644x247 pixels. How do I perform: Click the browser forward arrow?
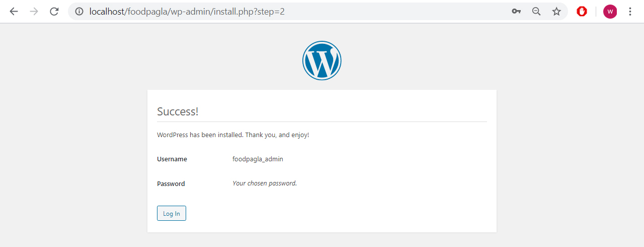pos(34,12)
